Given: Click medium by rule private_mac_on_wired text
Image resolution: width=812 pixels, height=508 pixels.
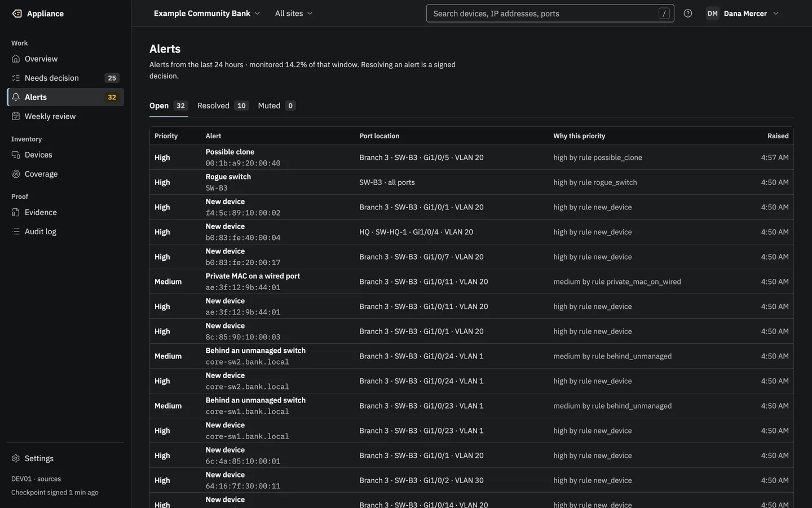Looking at the screenshot, I should [x=617, y=282].
